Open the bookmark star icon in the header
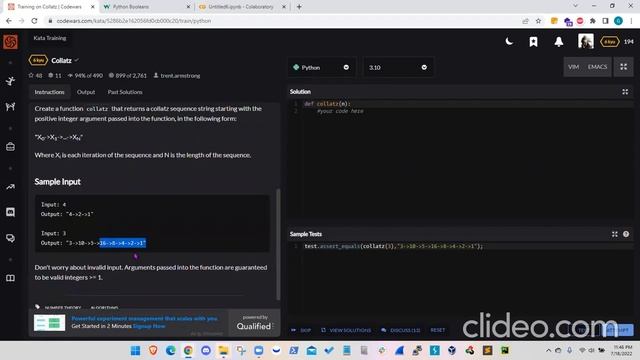640x360 pixels. (533, 42)
